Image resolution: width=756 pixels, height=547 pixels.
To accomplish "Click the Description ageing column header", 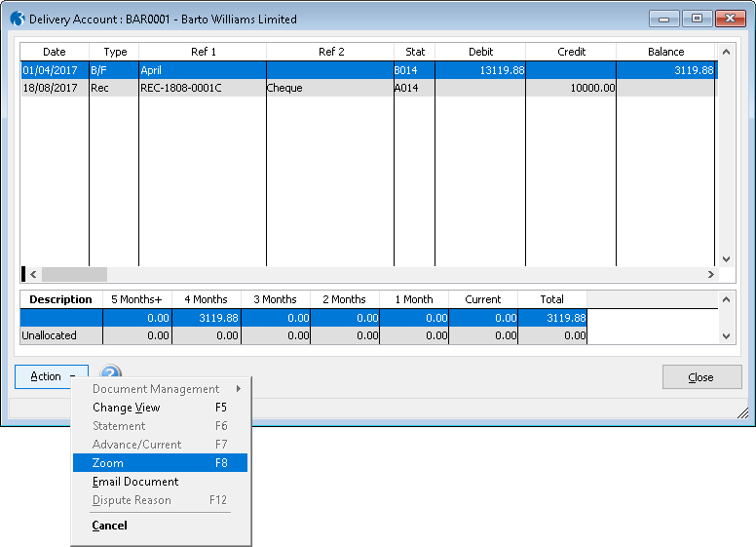I will (61, 299).
